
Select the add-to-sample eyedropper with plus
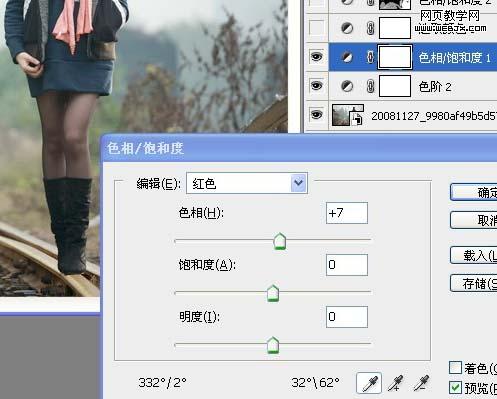pyautogui.click(x=396, y=383)
